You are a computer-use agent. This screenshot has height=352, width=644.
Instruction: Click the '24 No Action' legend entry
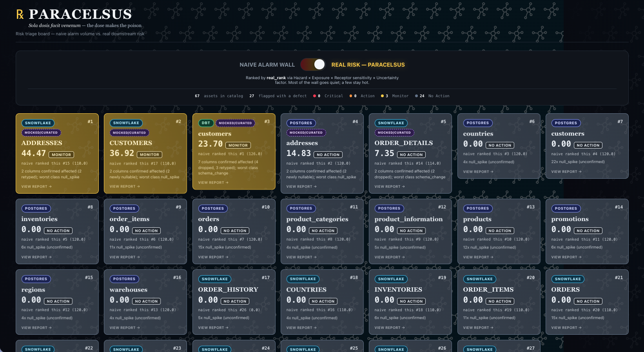pyautogui.click(x=432, y=96)
